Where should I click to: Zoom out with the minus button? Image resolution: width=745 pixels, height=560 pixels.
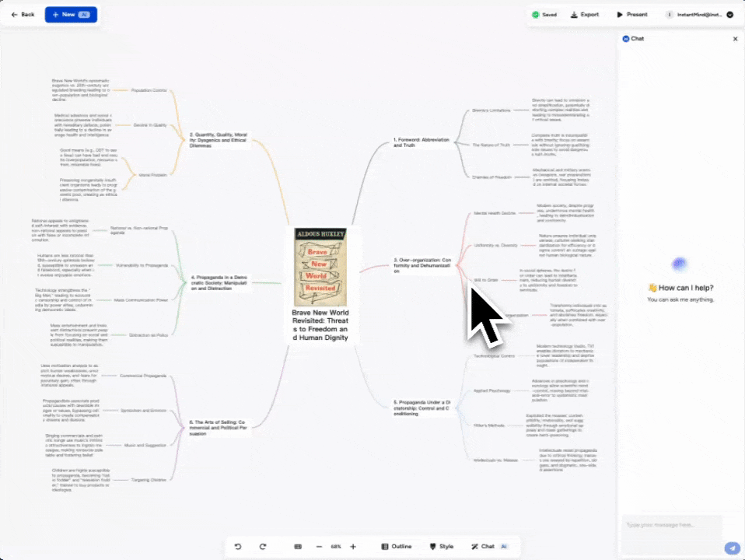click(319, 547)
